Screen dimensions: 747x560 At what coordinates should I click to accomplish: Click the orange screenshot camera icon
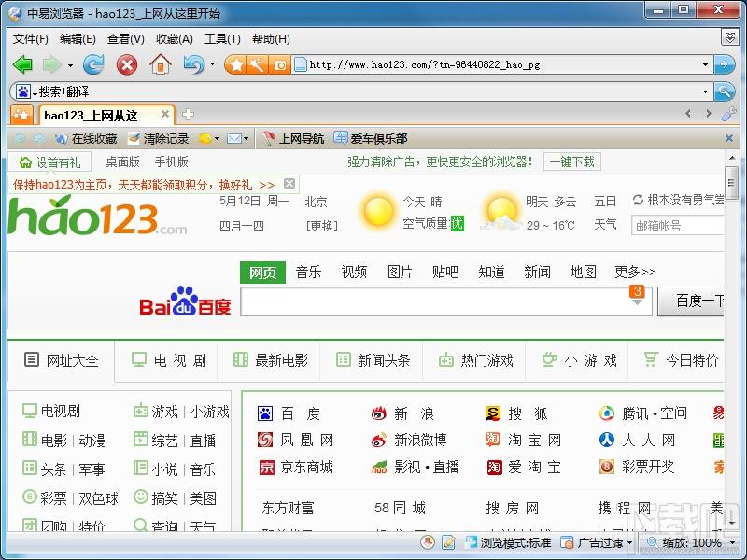point(279,64)
